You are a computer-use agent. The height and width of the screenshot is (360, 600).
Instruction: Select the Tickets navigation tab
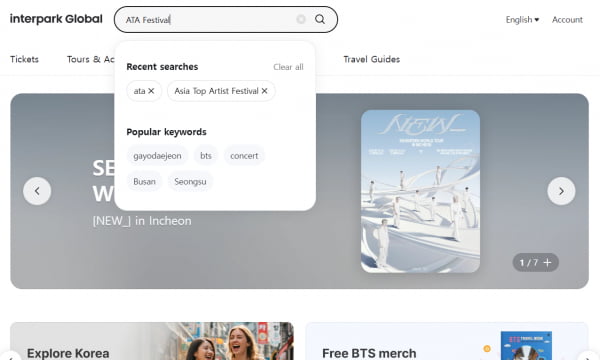[x=24, y=59]
